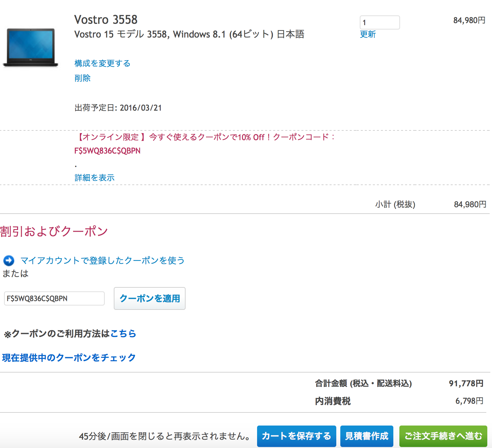Click the consumption tax value 6,798円

pos(470,401)
